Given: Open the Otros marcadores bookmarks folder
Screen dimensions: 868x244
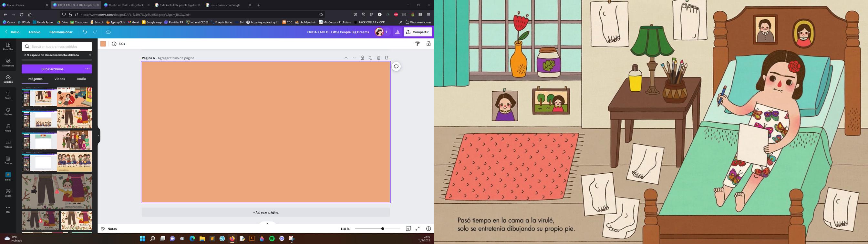Looking at the screenshot, I should point(418,22).
